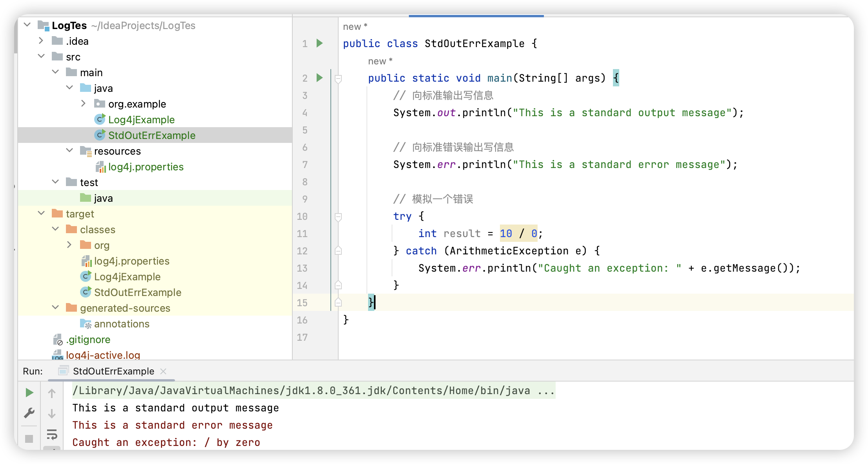
Task: Collapse the target folder chevron
Action: (x=41, y=214)
